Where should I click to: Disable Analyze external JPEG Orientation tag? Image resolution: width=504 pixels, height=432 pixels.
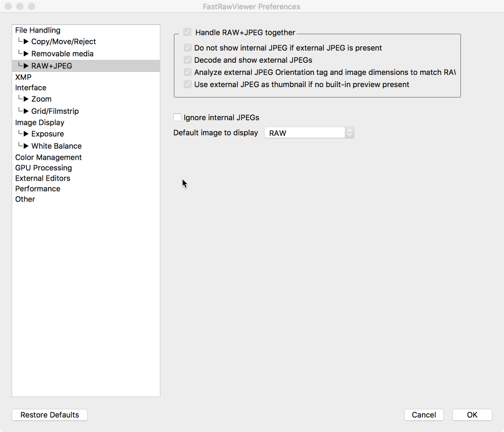point(187,72)
